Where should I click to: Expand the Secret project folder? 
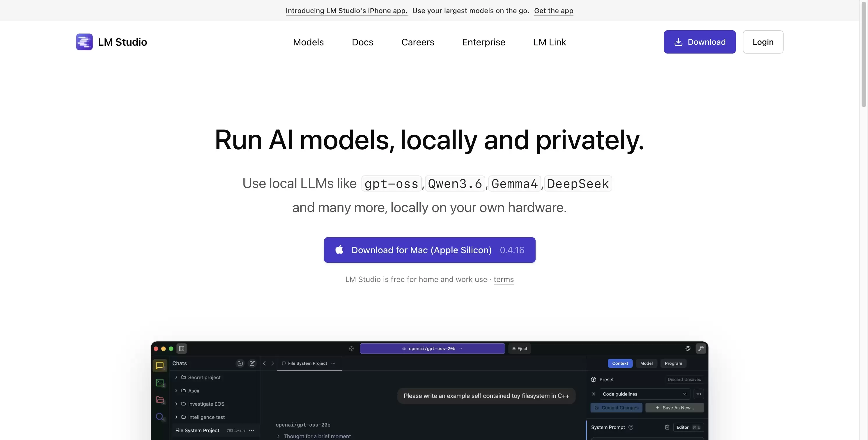(x=176, y=377)
